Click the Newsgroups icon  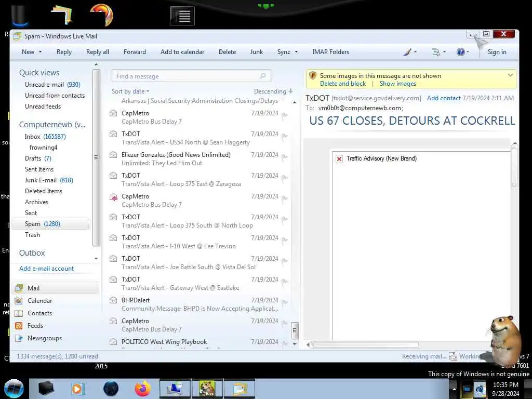pos(19,338)
